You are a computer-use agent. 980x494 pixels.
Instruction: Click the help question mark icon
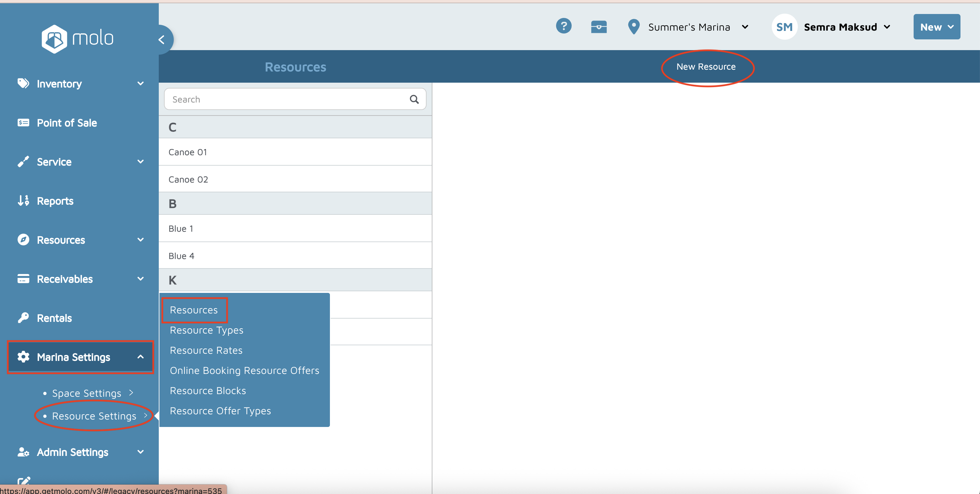(x=564, y=26)
